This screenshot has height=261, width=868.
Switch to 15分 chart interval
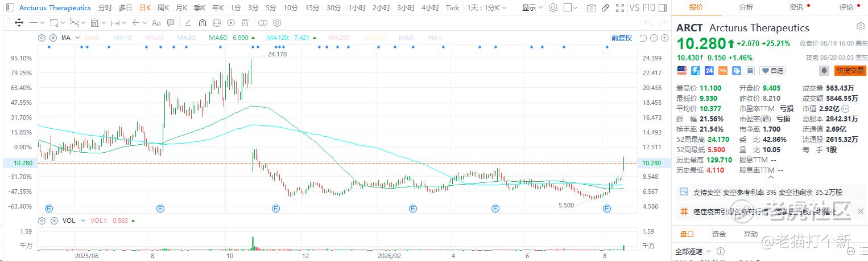pyautogui.click(x=312, y=8)
